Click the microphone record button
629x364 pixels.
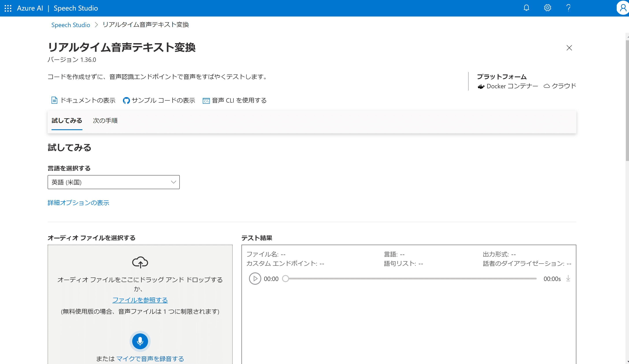[x=140, y=341]
